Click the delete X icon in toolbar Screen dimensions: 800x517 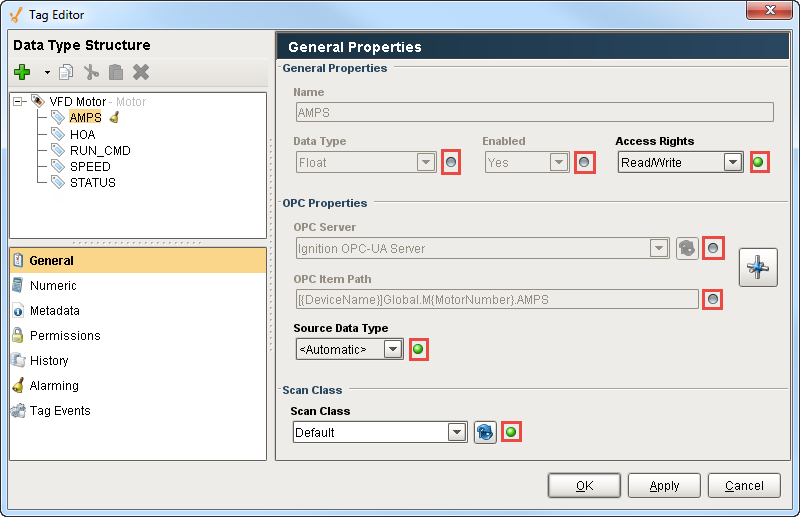pyautogui.click(x=141, y=72)
